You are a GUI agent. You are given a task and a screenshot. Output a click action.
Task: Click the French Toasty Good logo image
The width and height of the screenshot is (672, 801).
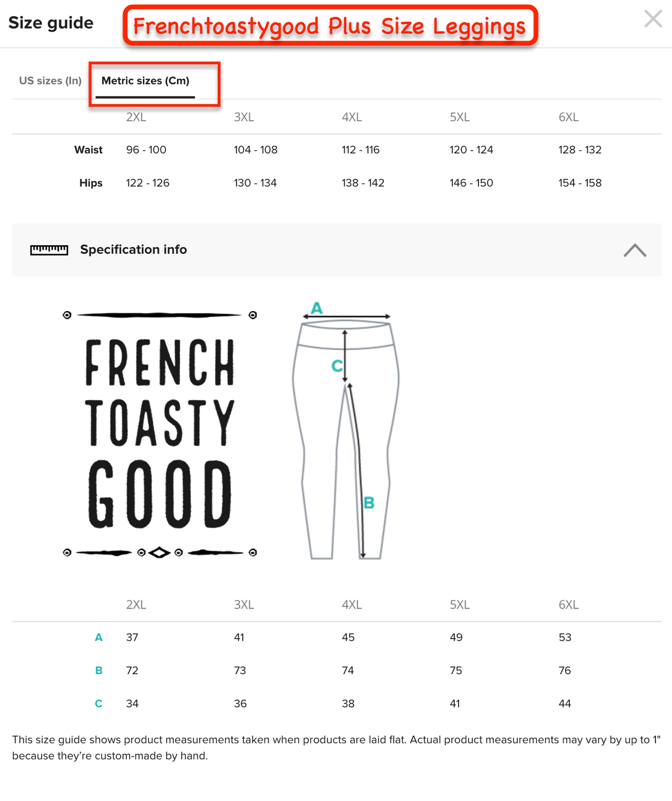(x=160, y=434)
